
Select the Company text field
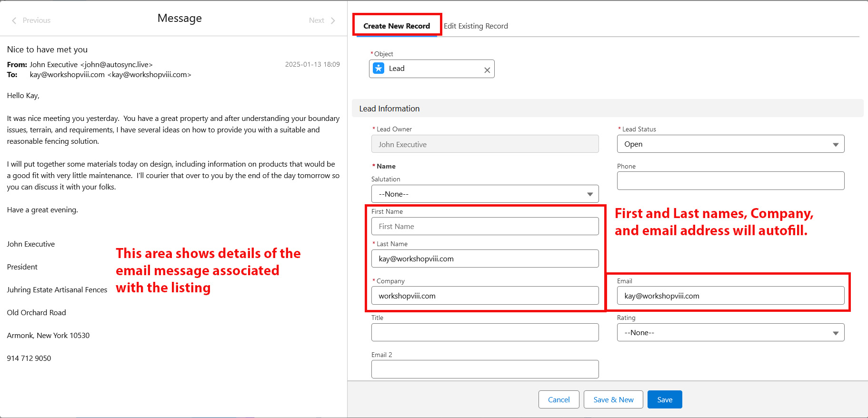click(484, 296)
